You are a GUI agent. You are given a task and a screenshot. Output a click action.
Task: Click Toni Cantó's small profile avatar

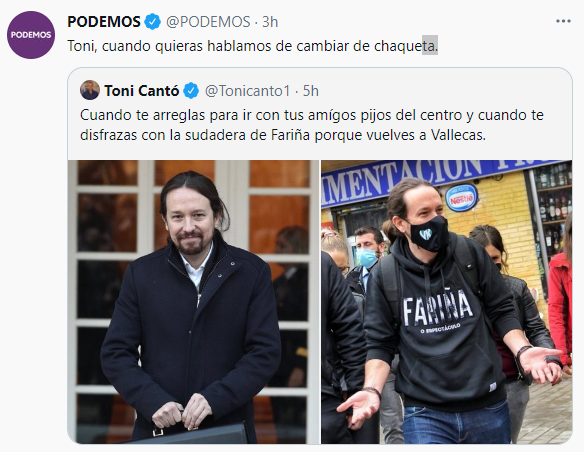click(90, 90)
